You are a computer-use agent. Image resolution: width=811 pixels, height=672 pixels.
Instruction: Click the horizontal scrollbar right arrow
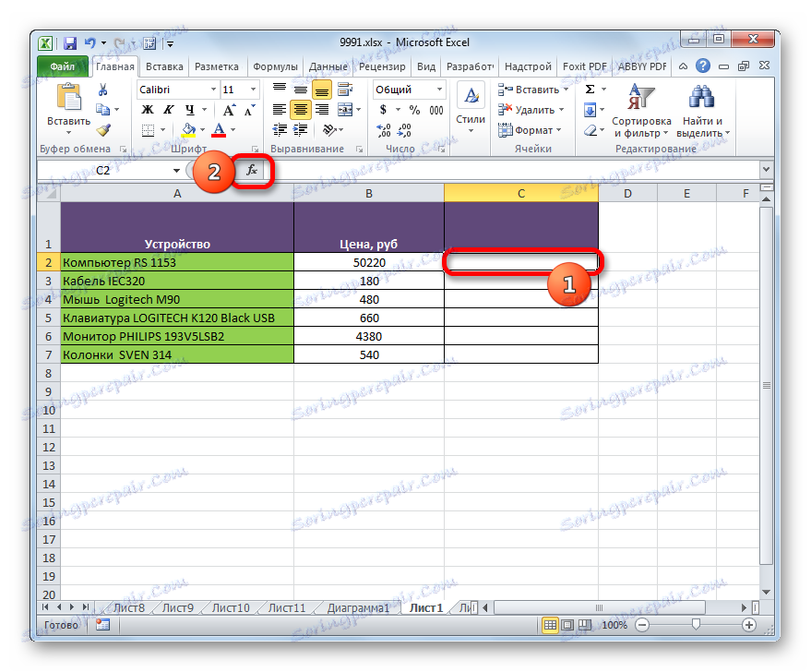(x=744, y=608)
